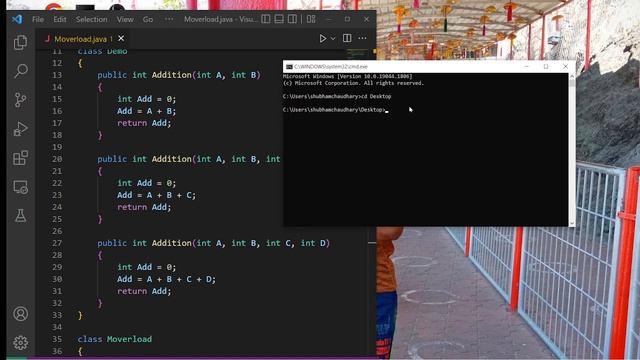Click 'return Add;' on line 31
Viewport: 640px width, 360px height.
point(144,291)
